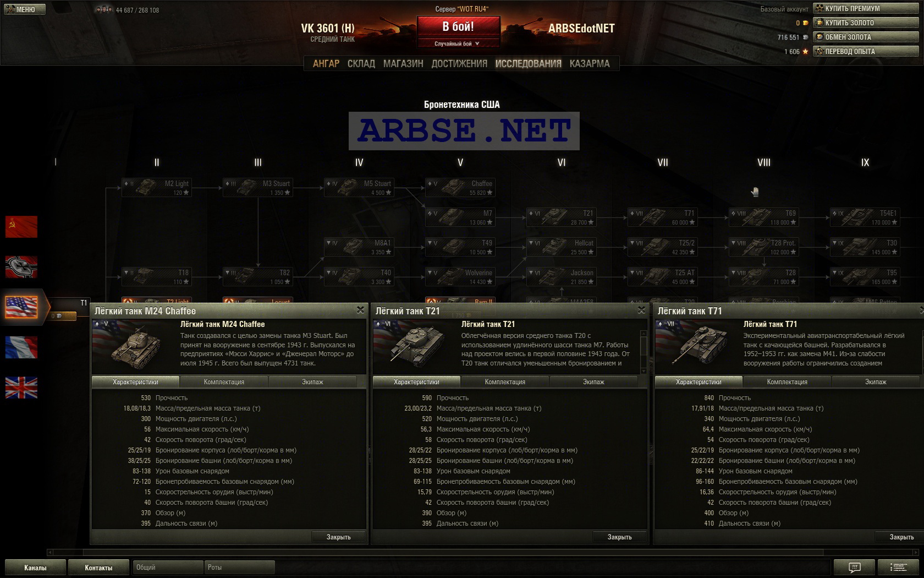924x578 pixels.
Task: Open Комплектация tab in T21 panel
Action: click(505, 382)
